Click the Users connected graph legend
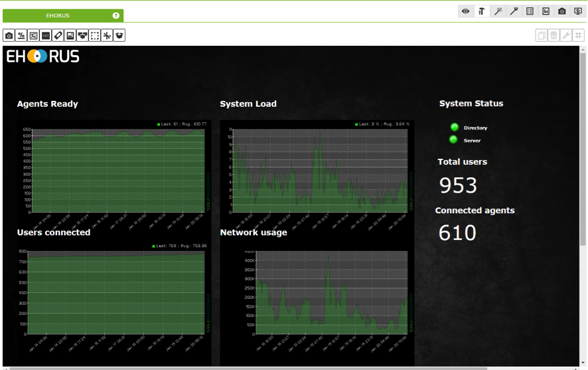 pyautogui.click(x=179, y=246)
